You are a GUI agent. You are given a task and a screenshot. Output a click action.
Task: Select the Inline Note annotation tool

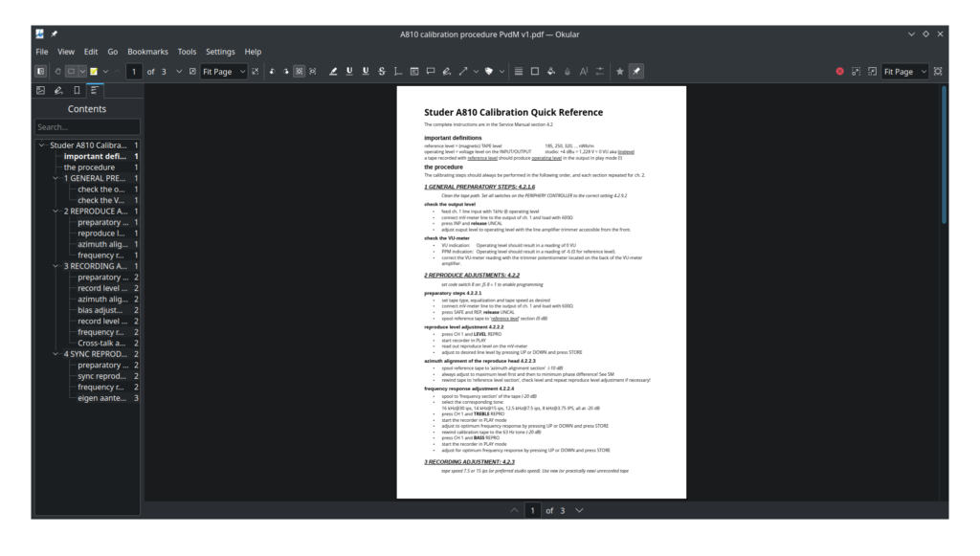tap(414, 72)
